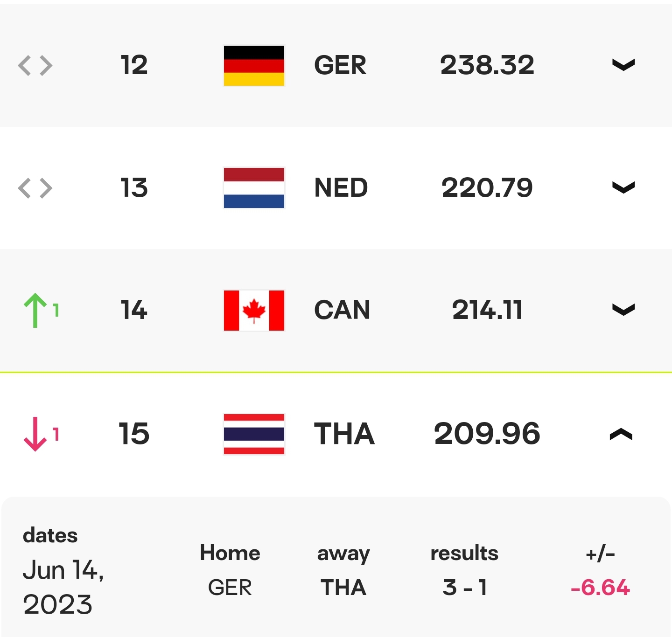Click the Thailand flag icon
Image resolution: width=672 pixels, height=637 pixels.
click(x=254, y=434)
